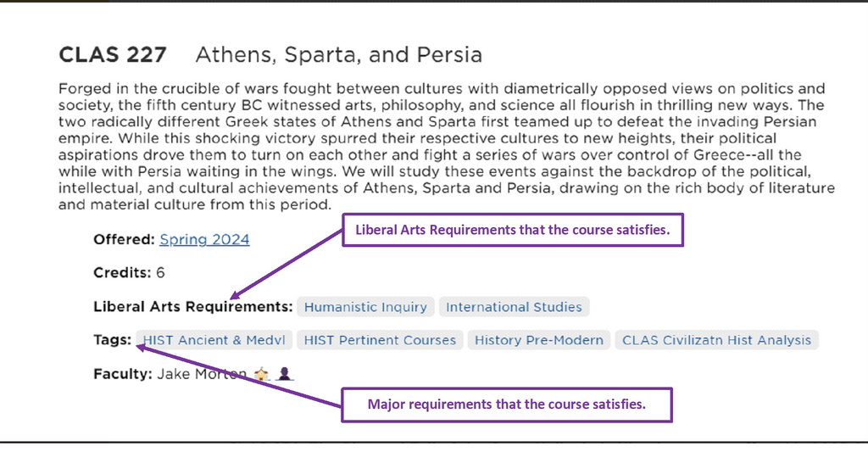The width and height of the screenshot is (868, 452).
Task: Open the HIST Pertinent Courses tag
Action: pyautogui.click(x=380, y=340)
